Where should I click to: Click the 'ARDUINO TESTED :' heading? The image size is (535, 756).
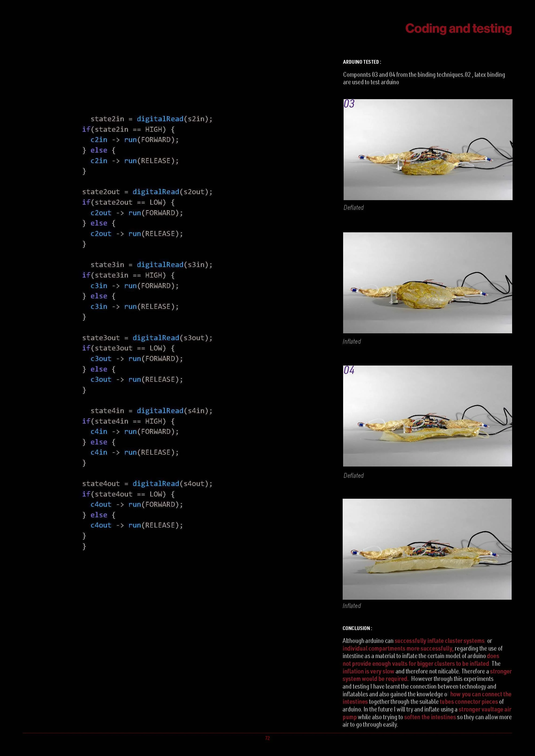click(x=362, y=62)
